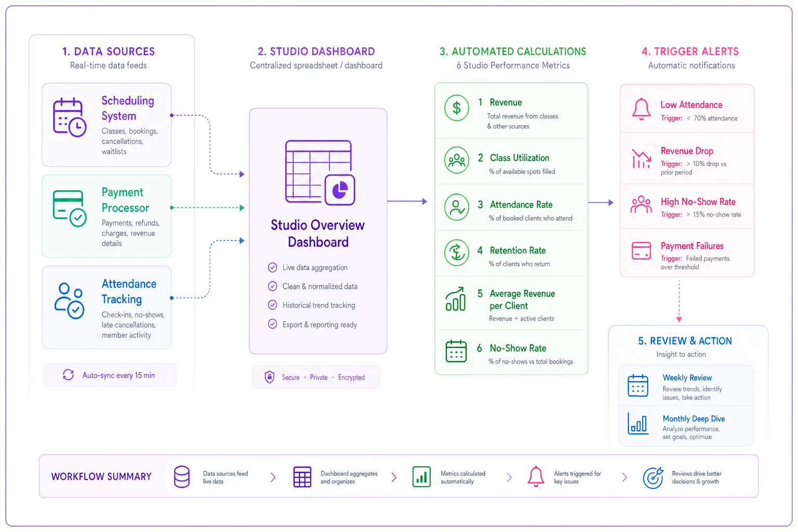
Task: Click the "Automatic notifications" subtitle
Action: tap(691, 65)
